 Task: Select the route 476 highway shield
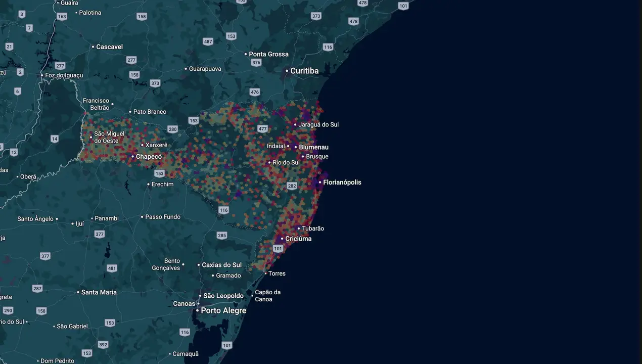click(x=254, y=92)
